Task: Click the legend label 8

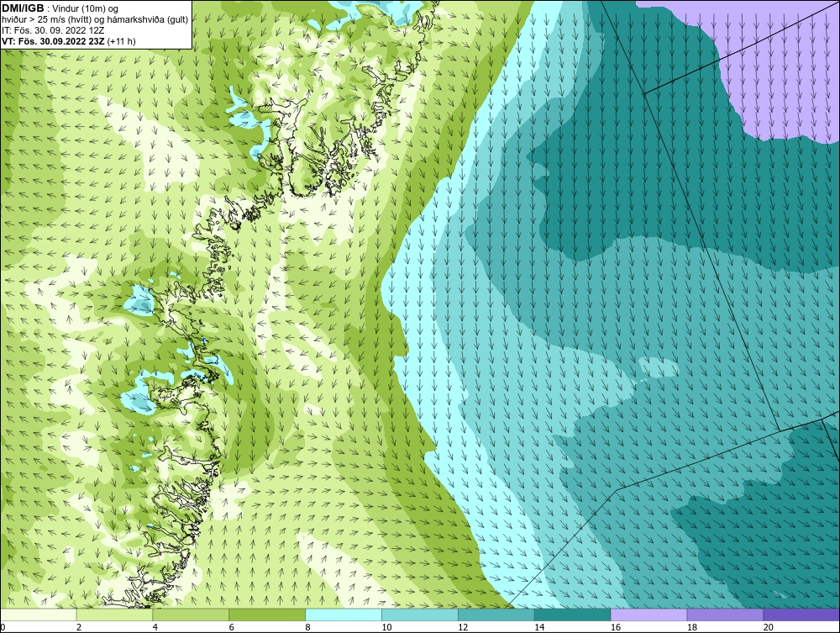Action: (x=308, y=627)
